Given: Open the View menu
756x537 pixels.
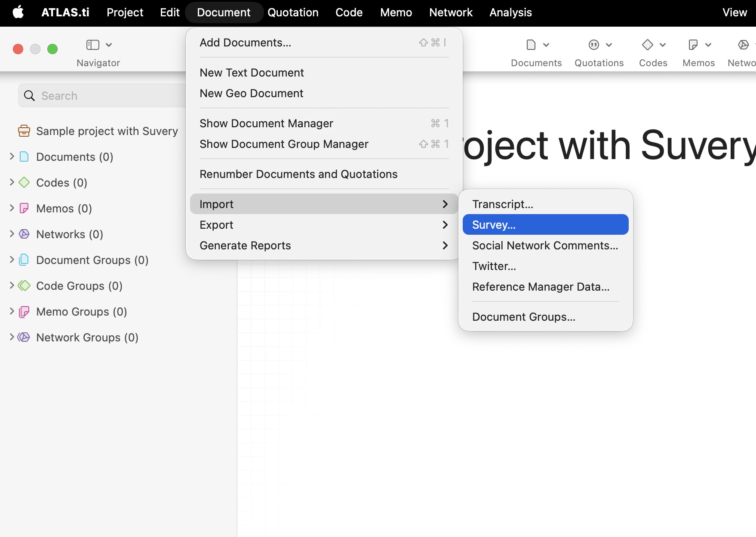Looking at the screenshot, I should [734, 12].
